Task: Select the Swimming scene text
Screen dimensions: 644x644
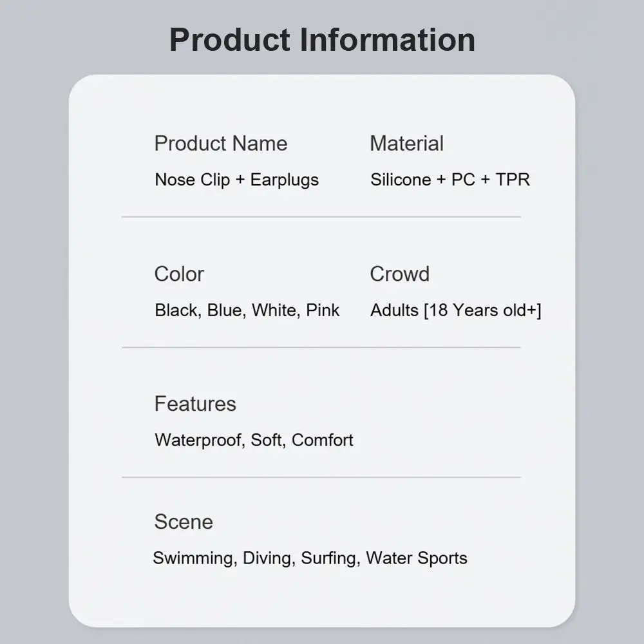Action: (x=193, y=558)
